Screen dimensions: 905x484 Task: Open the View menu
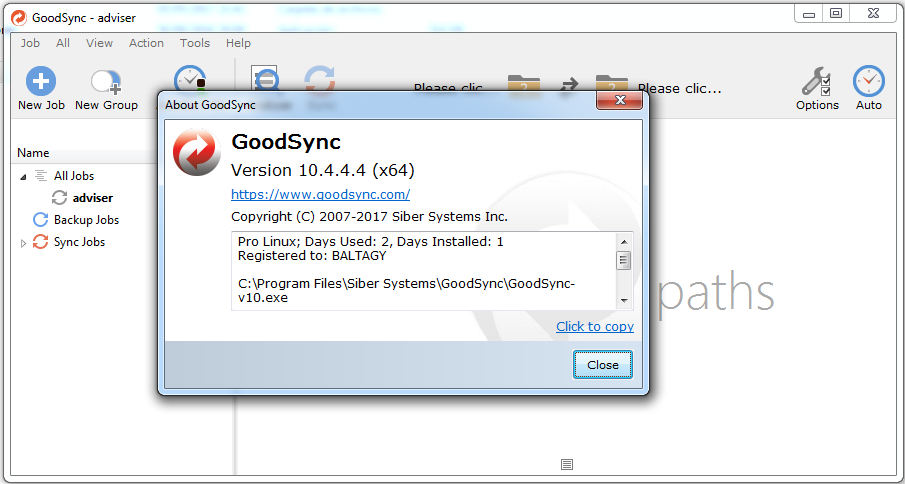(x=99, y=43)
